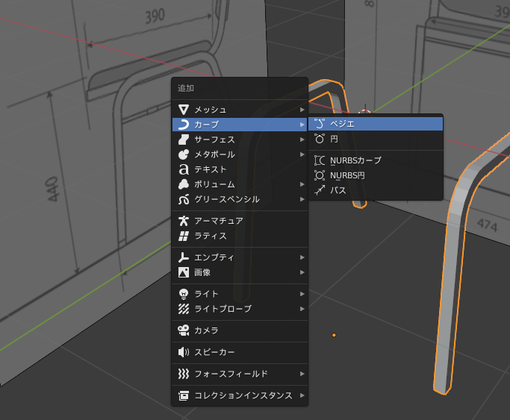The height and width of the screenshot is (420, 510).
Task: Expand 画像 submenu arrow
Action: tap(302, 272)
